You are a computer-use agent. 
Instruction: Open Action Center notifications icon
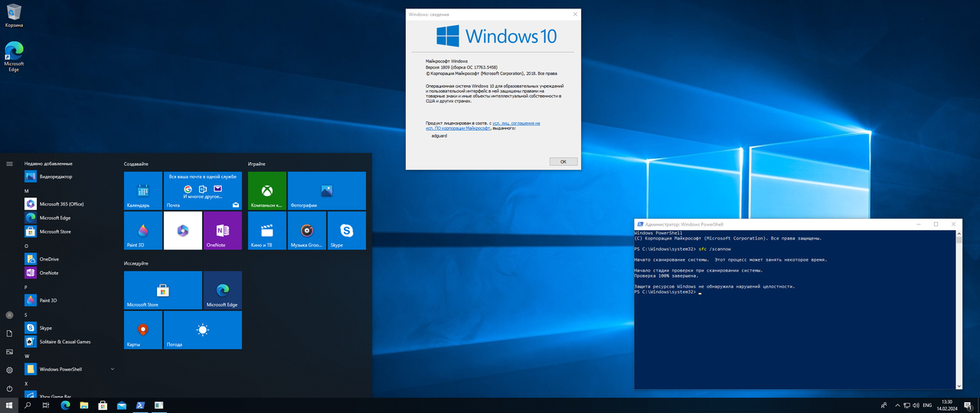coord(968,405)
